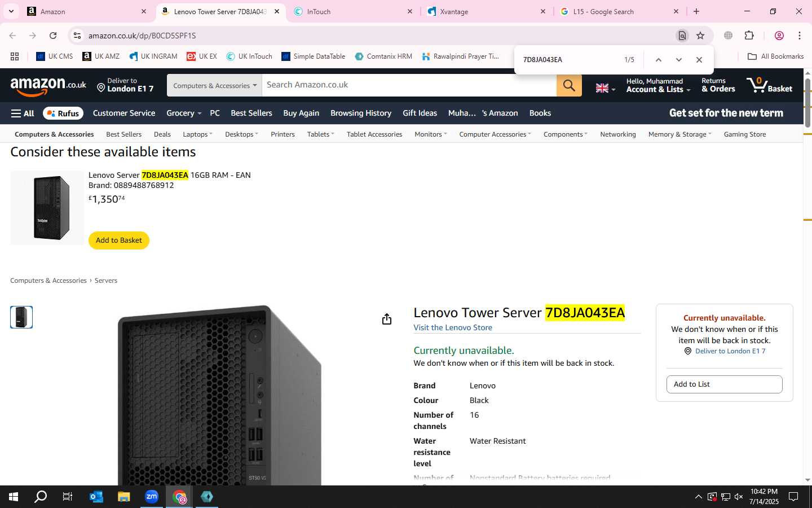Open the Chrome profile avatar
Image resolution: width=812 pixels, height=508 pixels.
[x=779, y=36]
